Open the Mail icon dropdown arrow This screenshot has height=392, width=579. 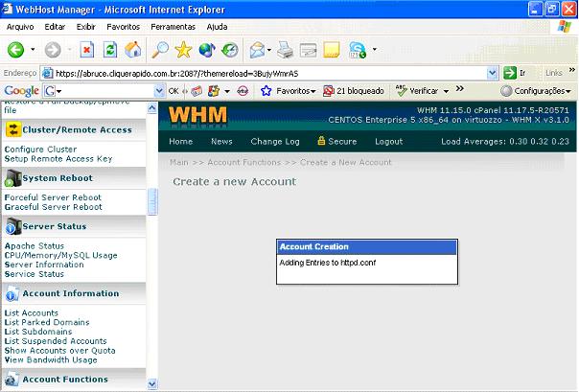(x=269, y=50)
